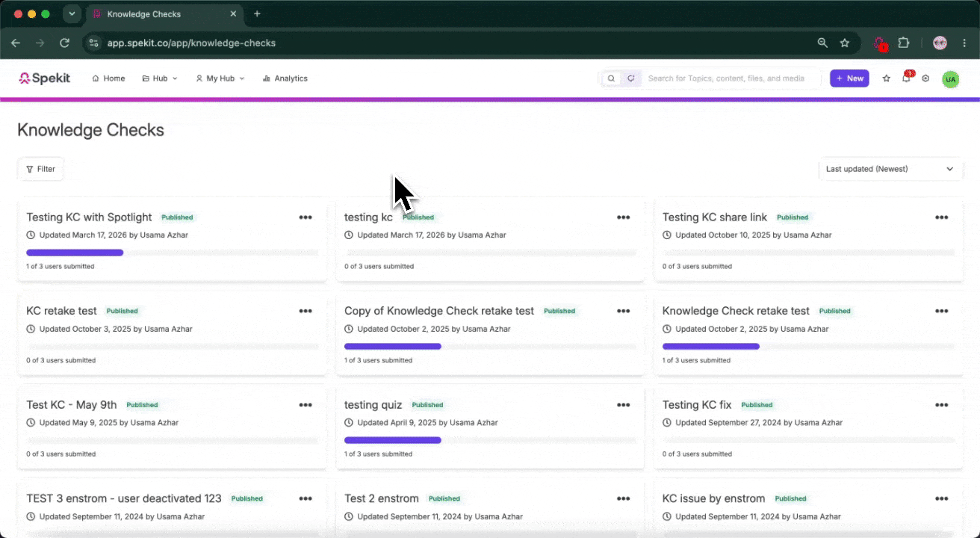The image size is (980, 538).
Task: Open Spekit settings gear
Action: [925, 78]
